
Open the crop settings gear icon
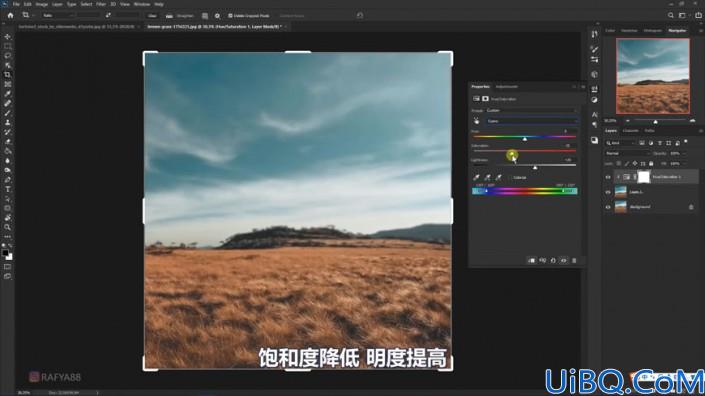[217, 16]
